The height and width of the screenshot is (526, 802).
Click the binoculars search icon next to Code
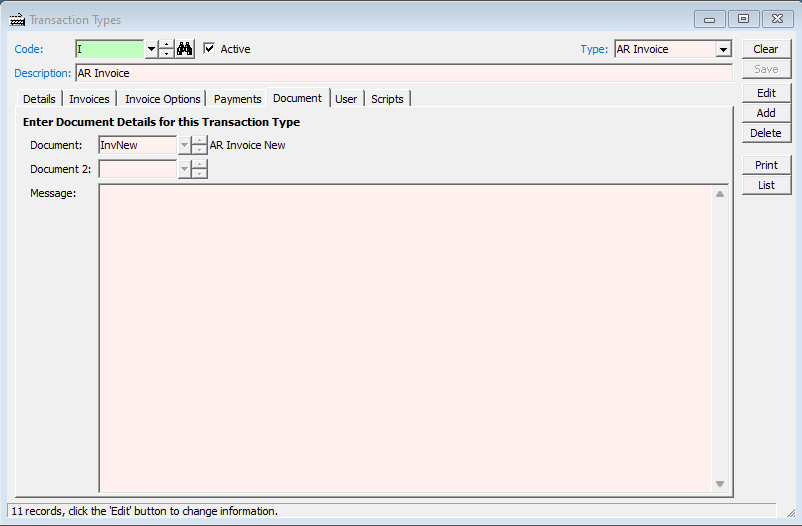click(185, 49)
